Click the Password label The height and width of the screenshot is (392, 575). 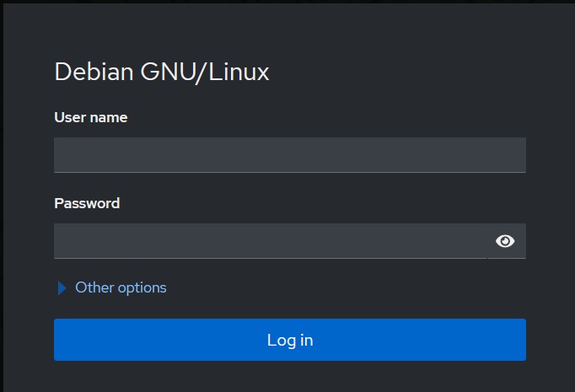[87, 203]
